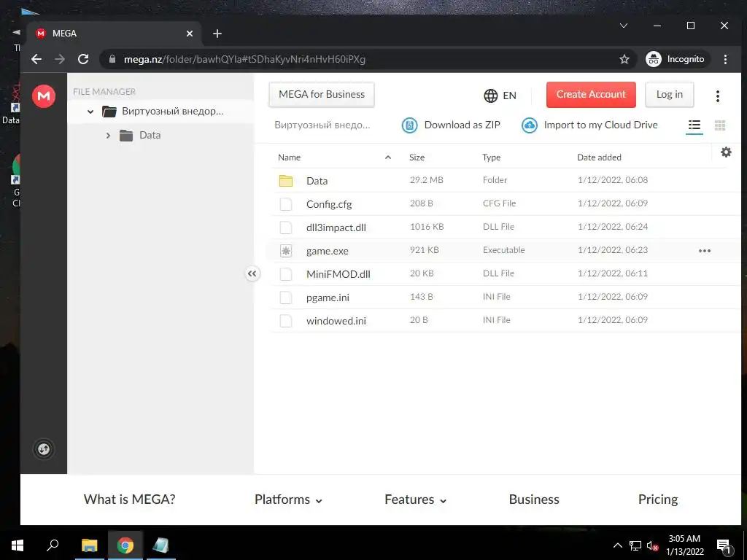Select the game.exe file name
This screenshot has width=747, height=560.
328,251
